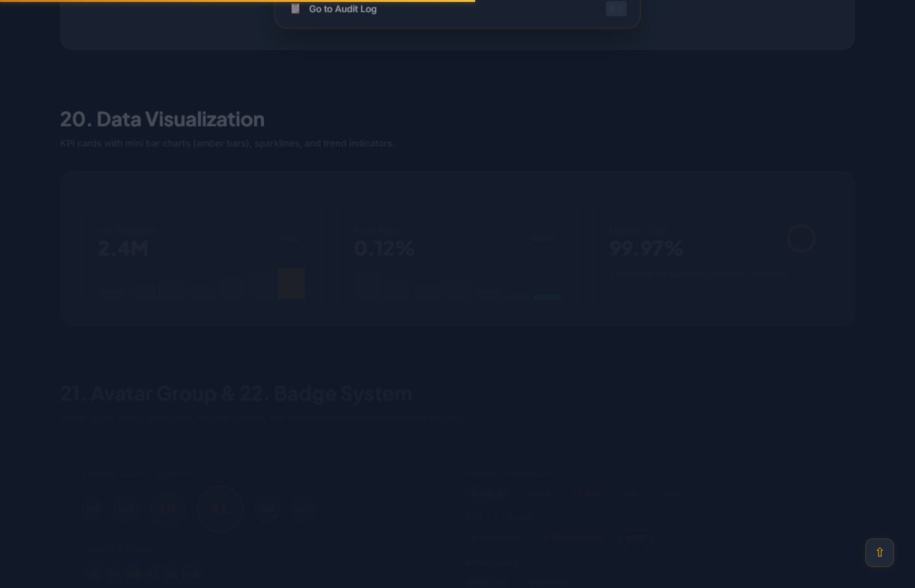Screen dimensions: 915x588
Task: Click the circular ring in the 99.97% card
Action: pyautogui.click(x=801, y=238)
